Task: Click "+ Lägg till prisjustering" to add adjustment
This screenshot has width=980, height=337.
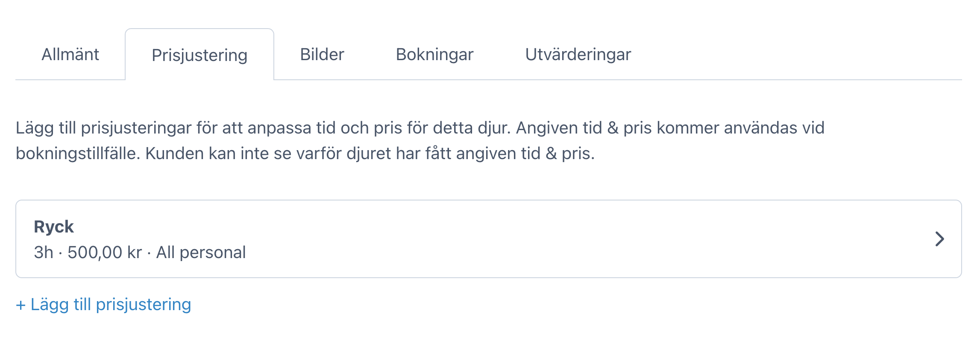Action: [x=104, y=304]
